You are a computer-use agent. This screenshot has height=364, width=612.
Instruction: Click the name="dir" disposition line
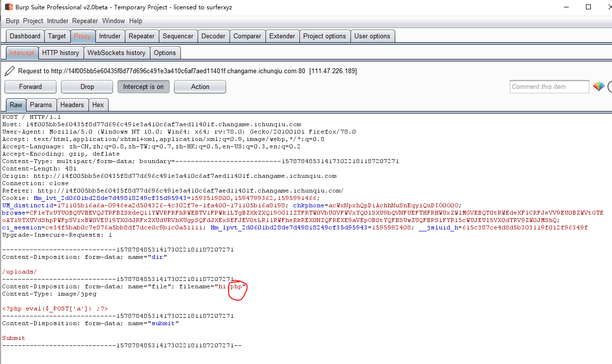[x=85, y=257]
